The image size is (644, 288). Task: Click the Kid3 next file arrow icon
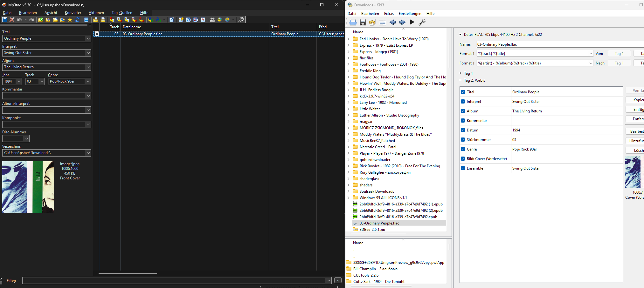pyautogui.click(x=402, y=22)
